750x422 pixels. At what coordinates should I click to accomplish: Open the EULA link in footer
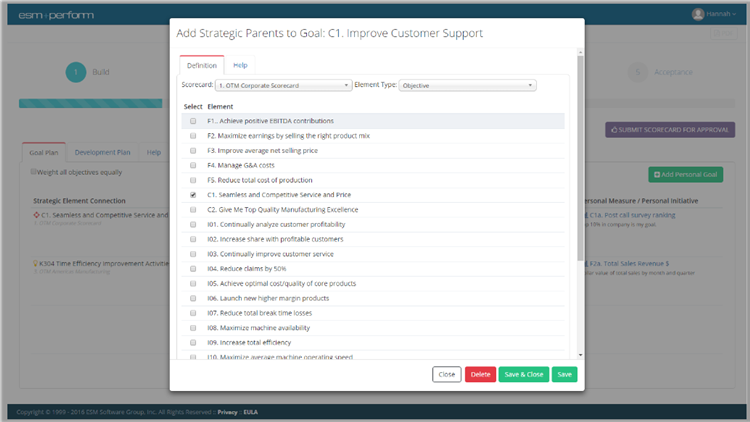tap(251, 412)
